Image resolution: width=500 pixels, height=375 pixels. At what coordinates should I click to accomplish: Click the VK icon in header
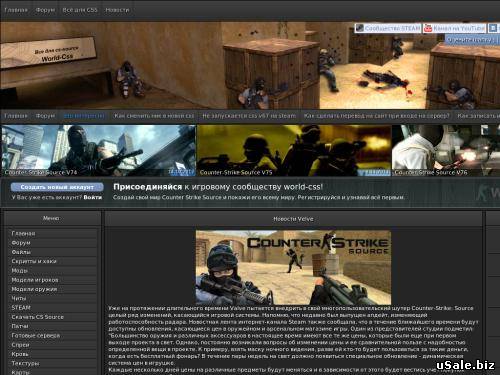tap(493, 28)
